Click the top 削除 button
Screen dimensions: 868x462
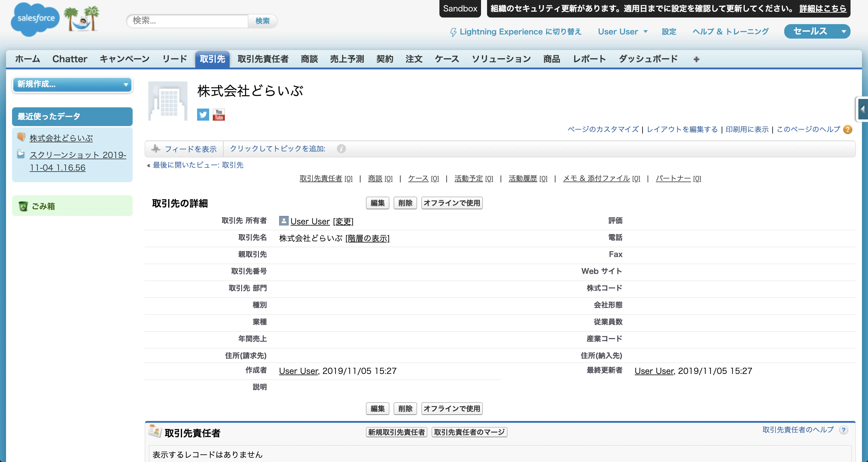tap(405, 203)
